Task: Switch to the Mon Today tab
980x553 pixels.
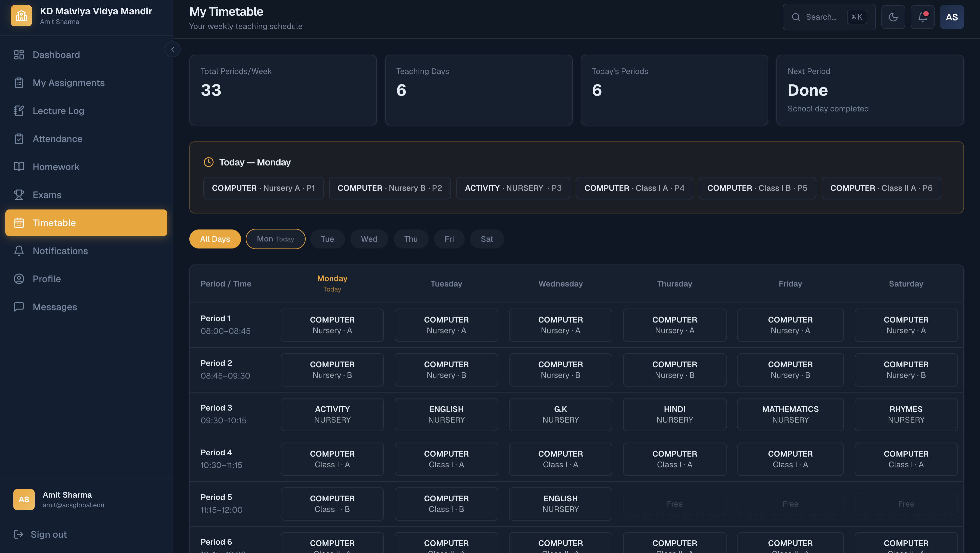Action: pos(275,239)
